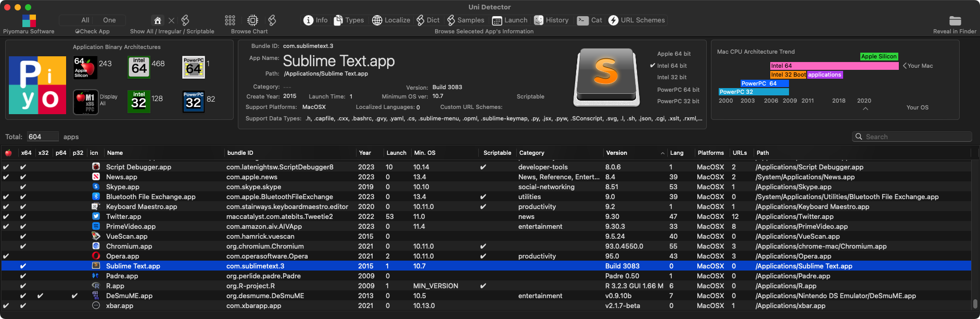Open the nine-dot grid Browse Chart view
This screenshot has width=980, height=319.
230,20
